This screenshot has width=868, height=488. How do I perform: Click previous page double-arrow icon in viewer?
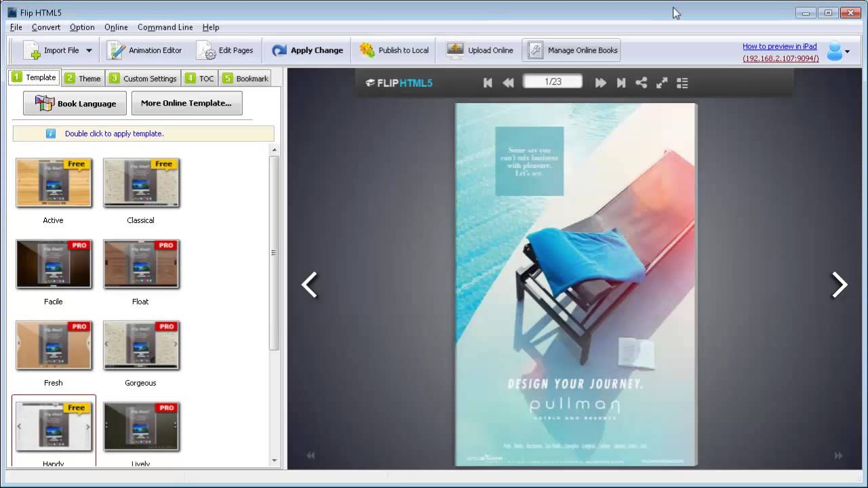click(508, 83)
